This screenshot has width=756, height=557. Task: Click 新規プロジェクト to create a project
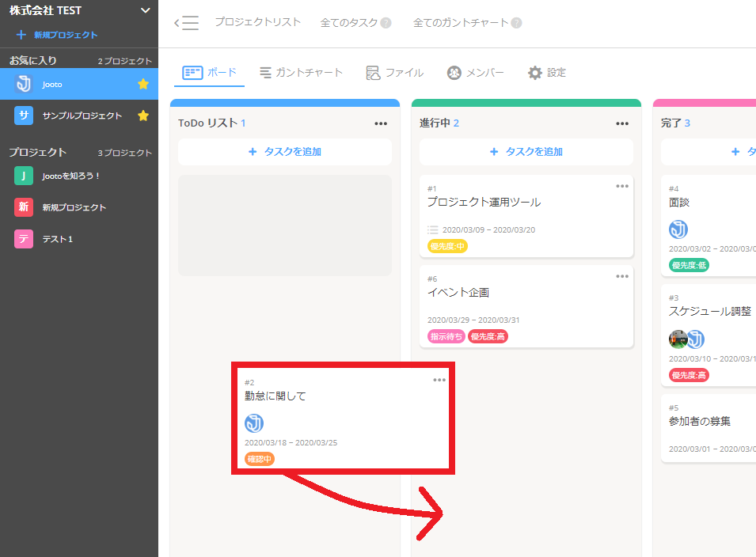(57, 35)
